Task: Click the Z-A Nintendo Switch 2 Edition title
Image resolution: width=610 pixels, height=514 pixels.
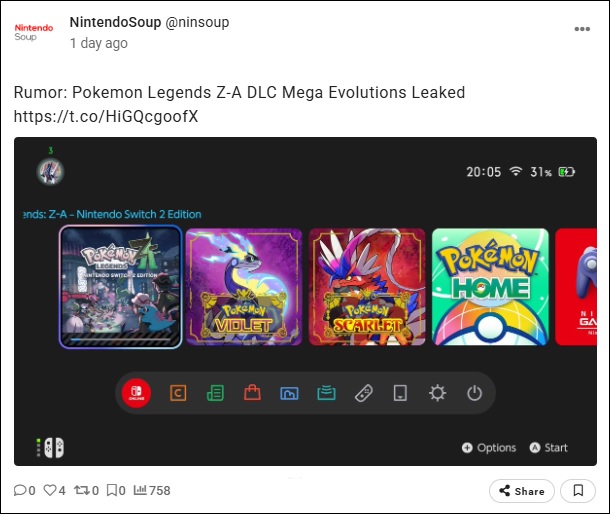Action: 113,214
